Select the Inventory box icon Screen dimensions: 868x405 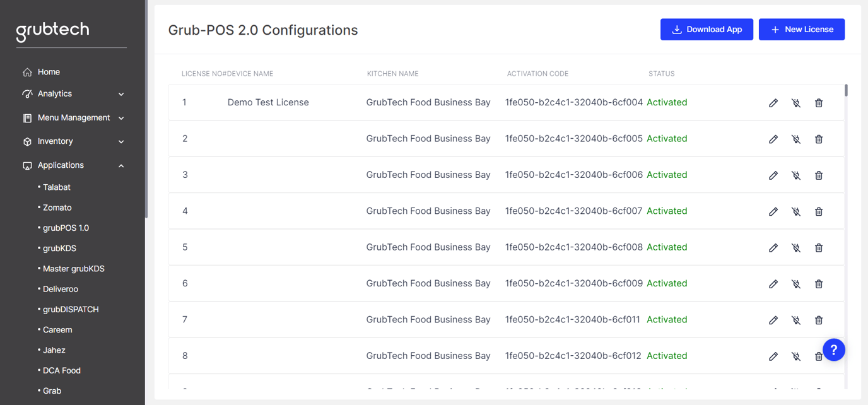coord(26,141)
